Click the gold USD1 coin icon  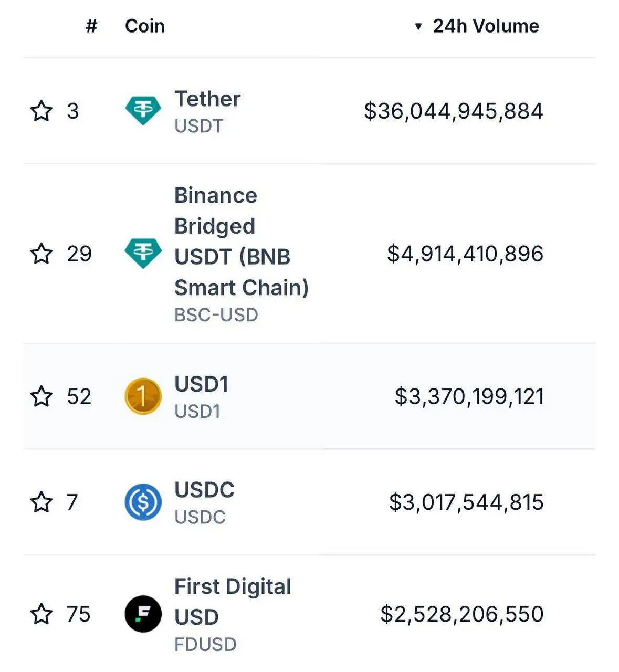coord(143,396)
